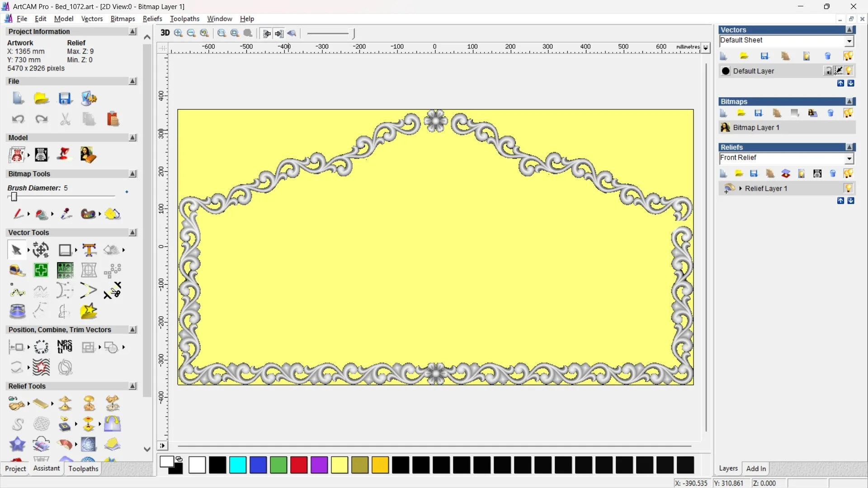
Task: Click the Save file icon
Action: (x=65, y=98)
